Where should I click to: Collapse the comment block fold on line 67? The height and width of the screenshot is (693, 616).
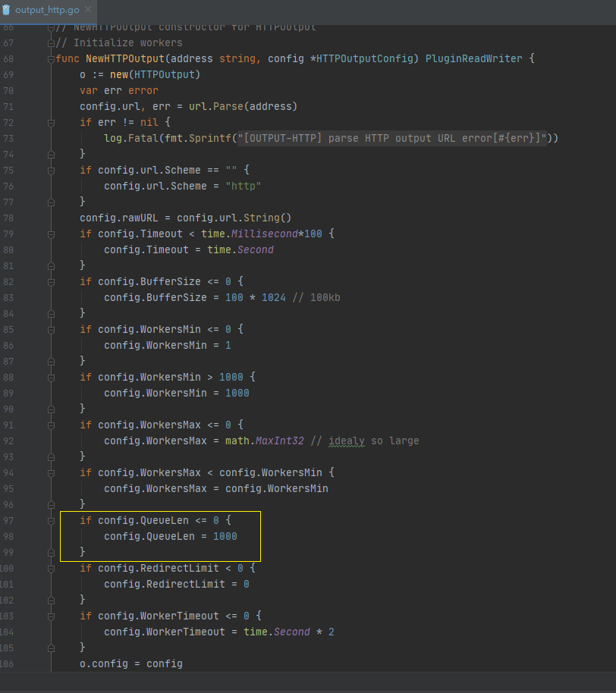[x=51, y=43]
